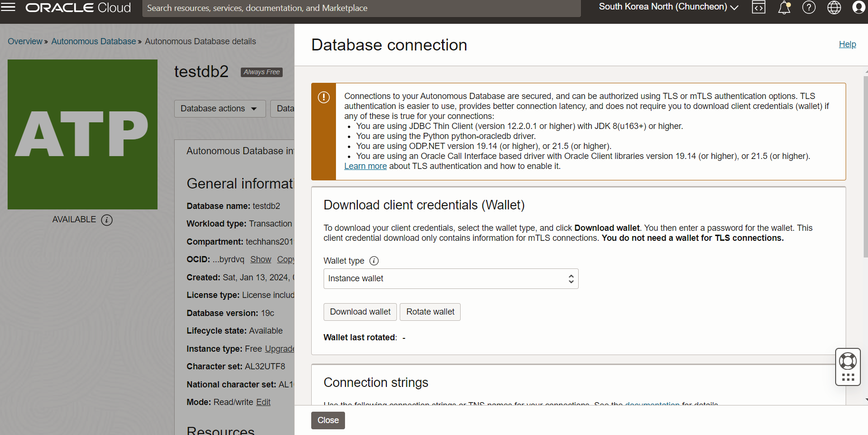This screenshot has height=435, width=868.
Task: Open the announcements bell icon
Action: (x=784, y=8)
